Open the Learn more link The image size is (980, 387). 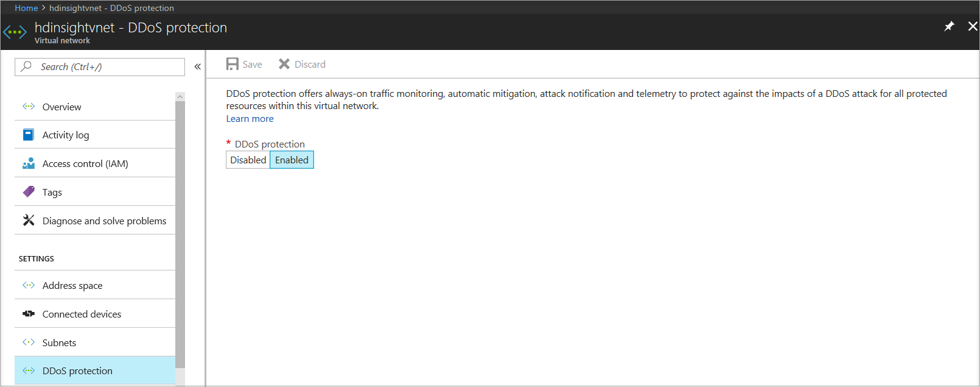[x=250, y=119]
